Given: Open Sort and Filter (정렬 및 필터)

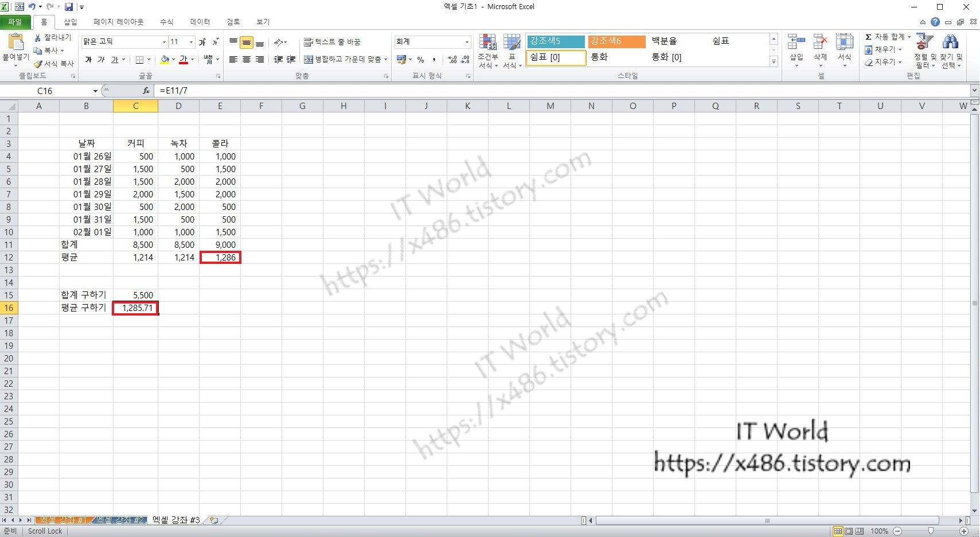Looking at the screenshot, I should (924, 50).
